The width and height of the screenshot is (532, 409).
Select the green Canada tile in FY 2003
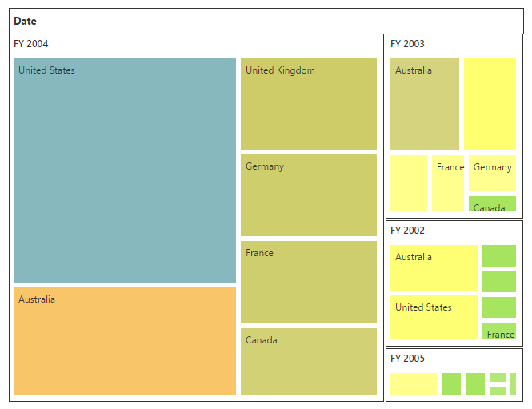pyautogui.click(x=492, y=204)
